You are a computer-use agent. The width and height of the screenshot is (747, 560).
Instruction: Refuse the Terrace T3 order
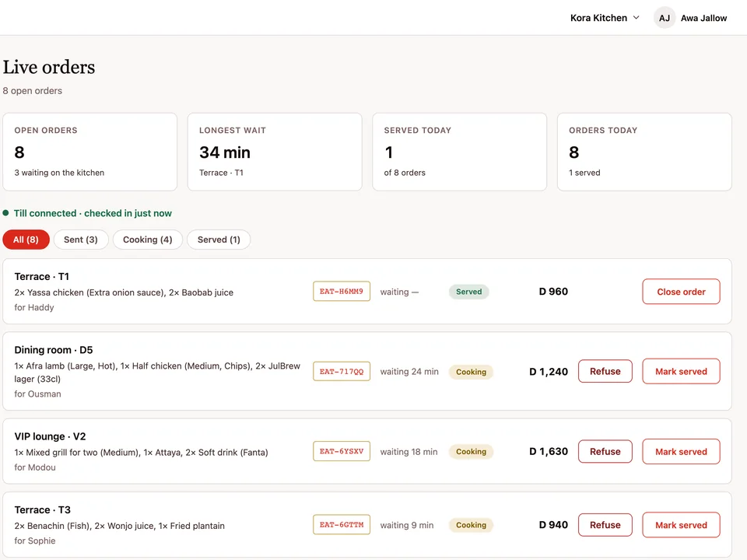click(605, 525)
